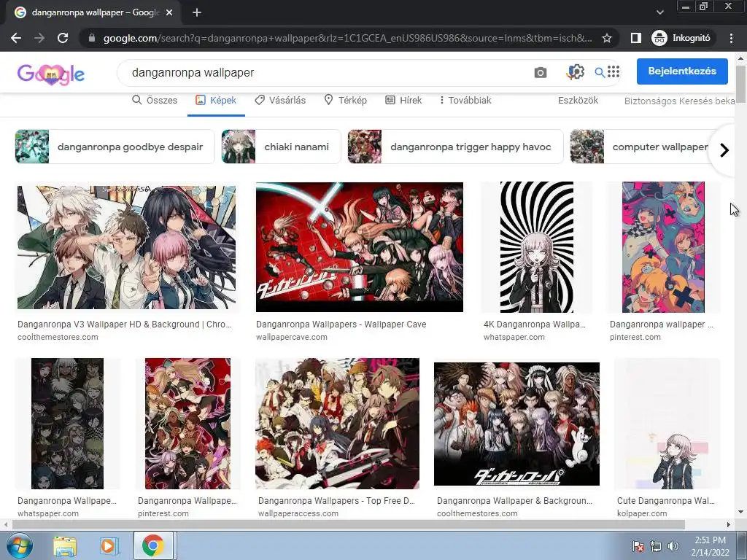747x560 pixels.
Task: Open the Térkép tab
Action: (x=345, y=101)
